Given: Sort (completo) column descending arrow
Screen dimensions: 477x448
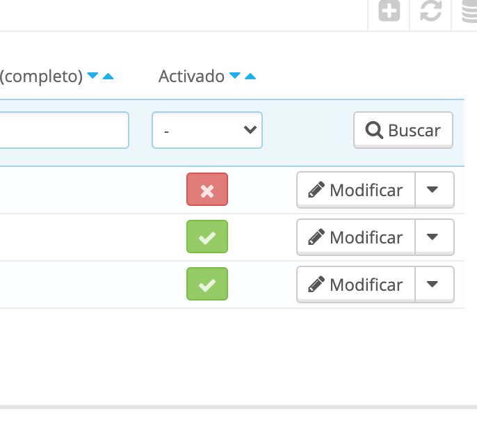Looking at the screenshot, I should [92, 76].
